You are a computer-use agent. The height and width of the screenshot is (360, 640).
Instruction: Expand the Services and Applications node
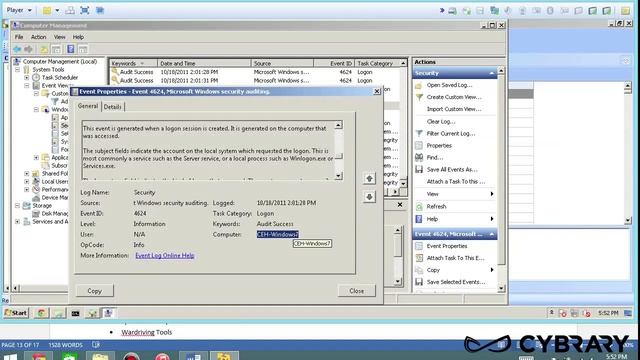[18, 222]
